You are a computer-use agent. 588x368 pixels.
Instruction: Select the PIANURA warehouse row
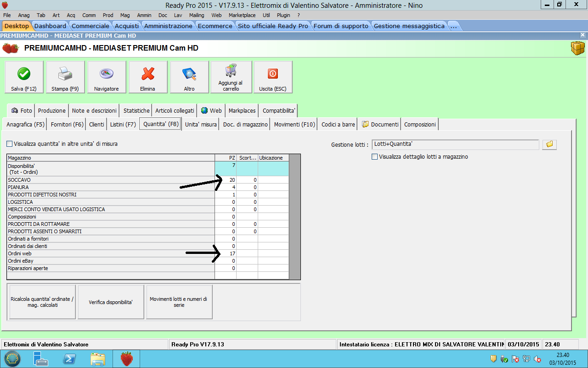(148, 187)
